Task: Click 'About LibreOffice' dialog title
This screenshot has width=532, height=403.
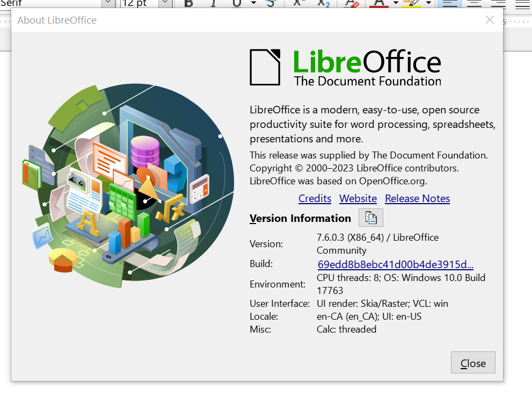Action: pyautogui.click(x=57, y=20)
